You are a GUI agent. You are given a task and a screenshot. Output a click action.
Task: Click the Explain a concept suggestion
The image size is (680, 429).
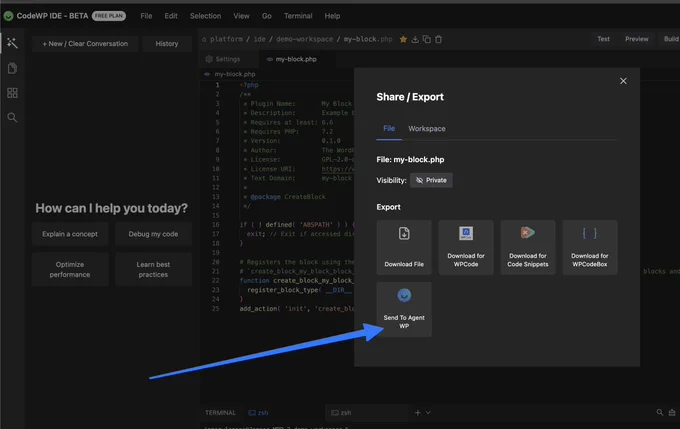coord(70,234)
